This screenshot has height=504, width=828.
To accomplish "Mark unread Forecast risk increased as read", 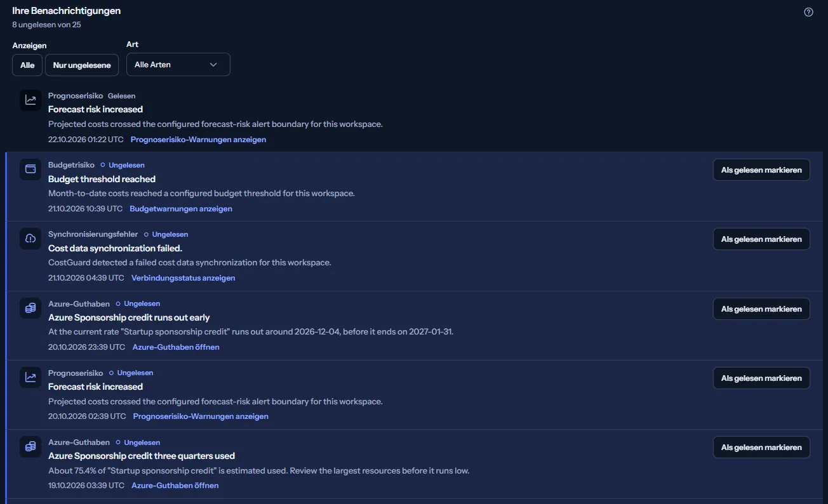I will [x=761, y=378].
